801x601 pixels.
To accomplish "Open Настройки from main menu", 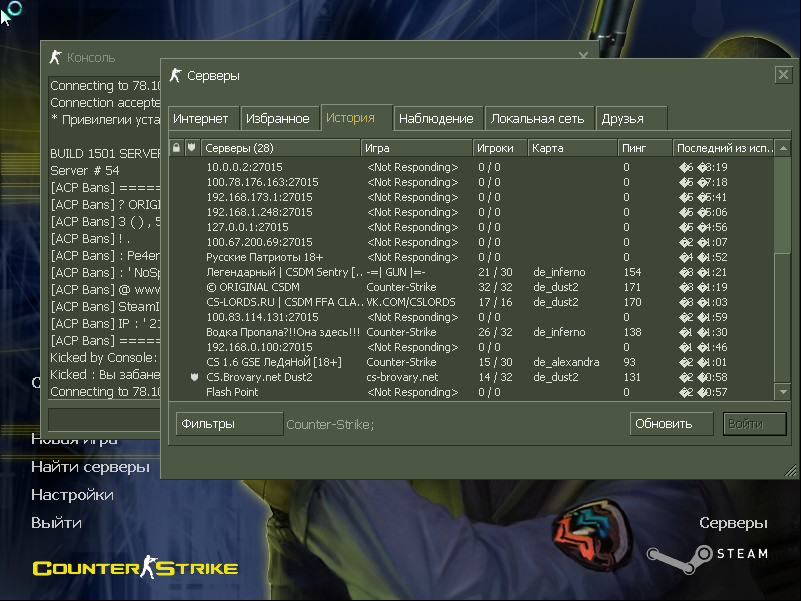I will pyautogui.click(x=73, y=495).
